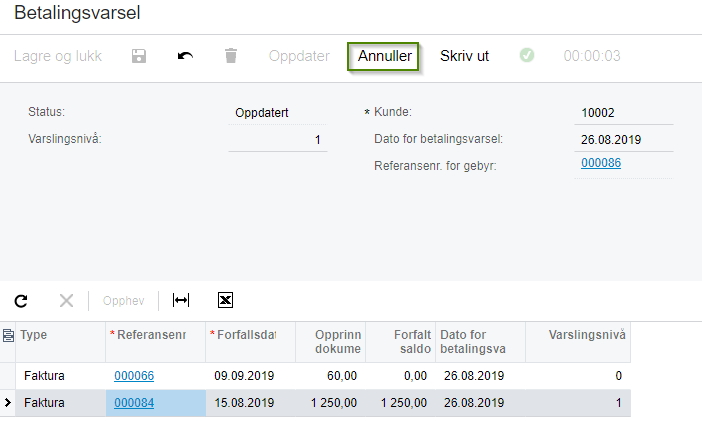Click Opphev in grid toolbar
This screenshot has width=702, height=425.
(x=124, y=301)
